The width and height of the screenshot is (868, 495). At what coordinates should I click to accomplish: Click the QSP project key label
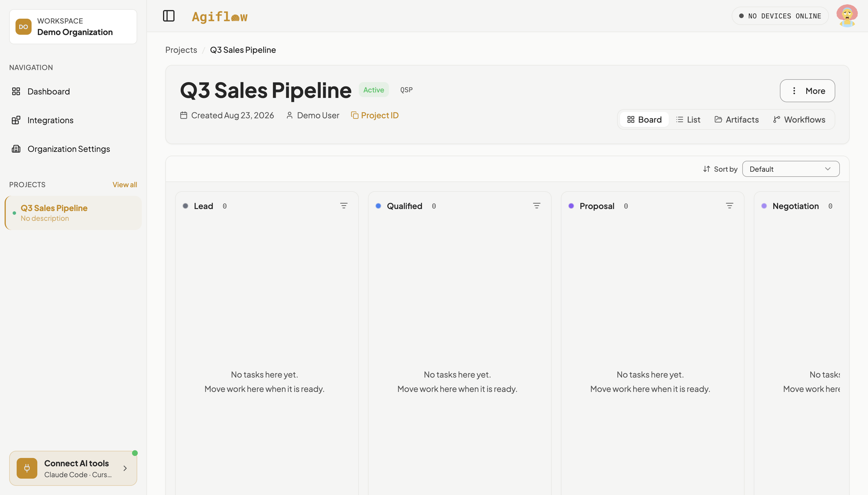[406, 90]
